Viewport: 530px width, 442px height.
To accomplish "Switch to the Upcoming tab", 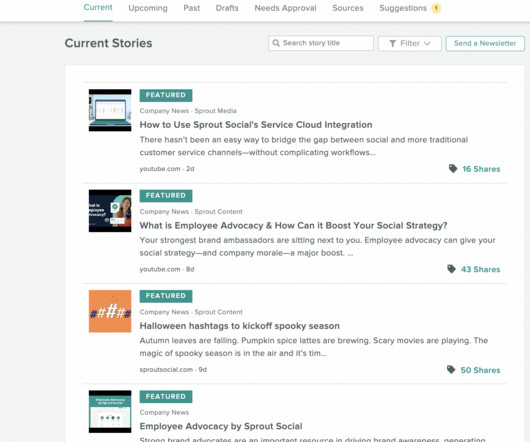I will coord(148,8).
